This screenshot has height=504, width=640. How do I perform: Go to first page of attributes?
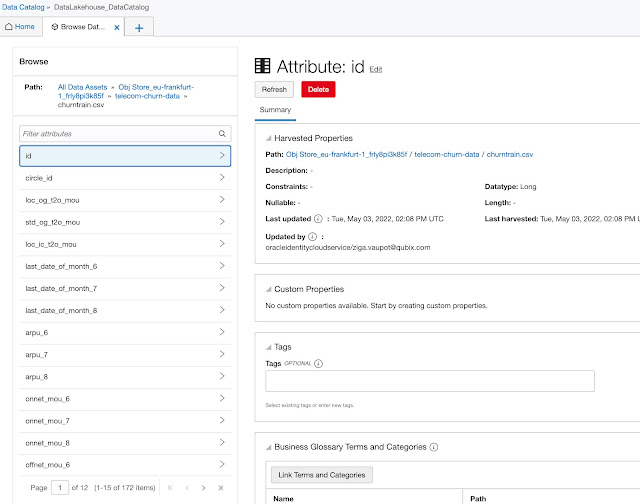tap(170, 488)
